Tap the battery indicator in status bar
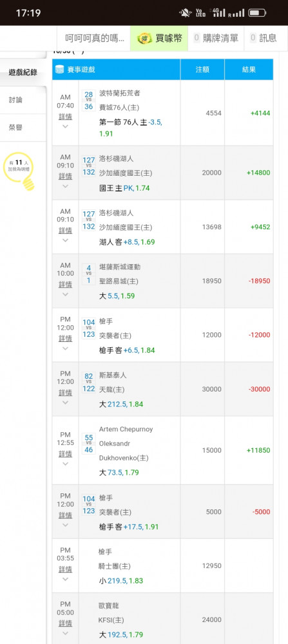288x644 pixels. pos(258,13)
